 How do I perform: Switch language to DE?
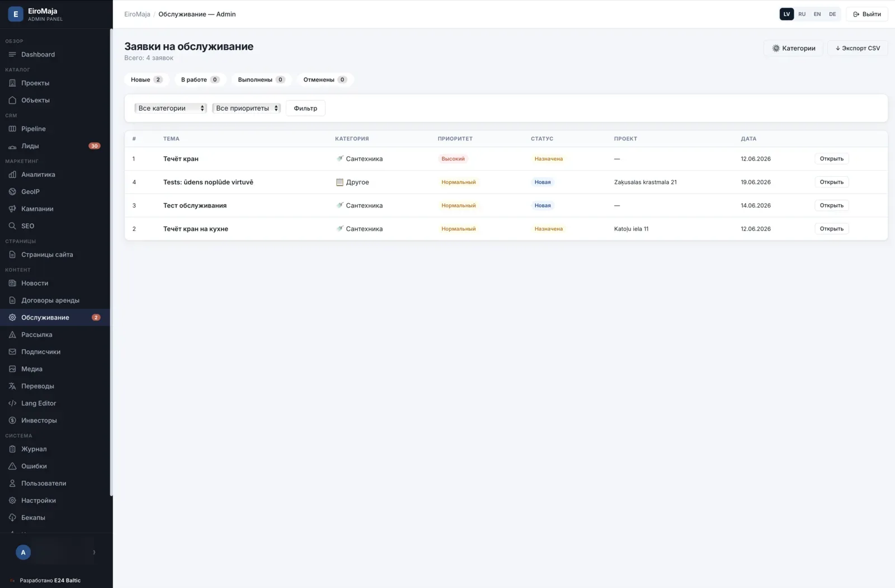tap(832, 14)
